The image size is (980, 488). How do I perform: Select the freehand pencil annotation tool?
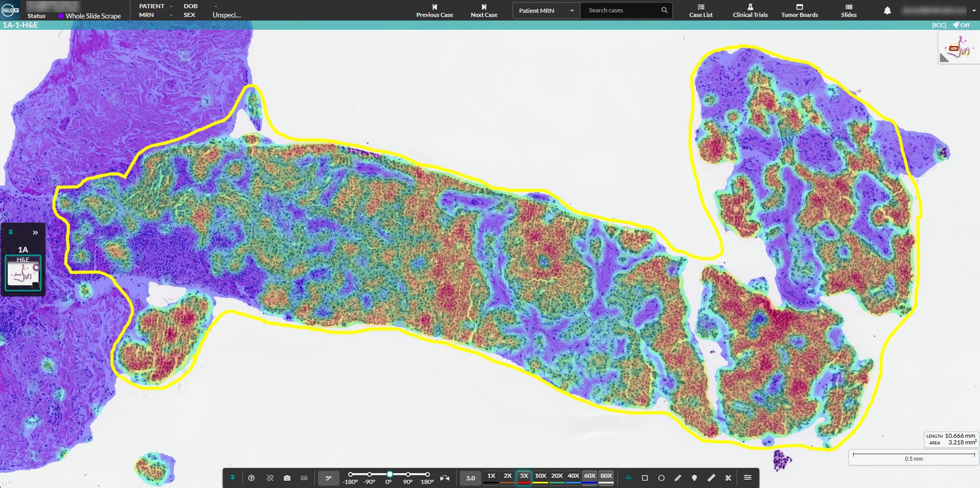point(678,478)
